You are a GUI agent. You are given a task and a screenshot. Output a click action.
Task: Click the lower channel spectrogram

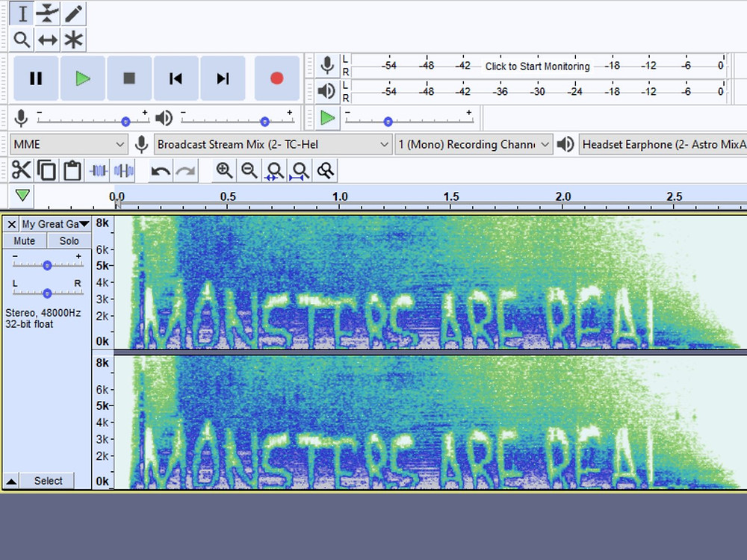[x=430, y=423]
